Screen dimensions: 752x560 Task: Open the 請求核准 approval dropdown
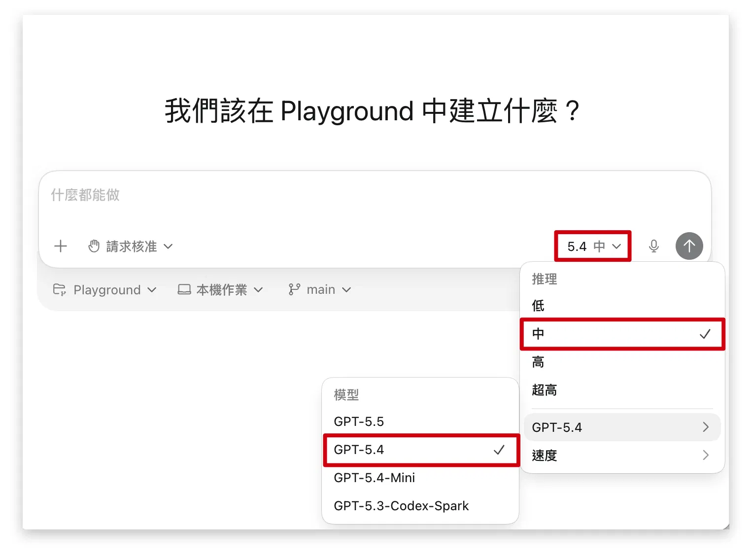point(131,246)
